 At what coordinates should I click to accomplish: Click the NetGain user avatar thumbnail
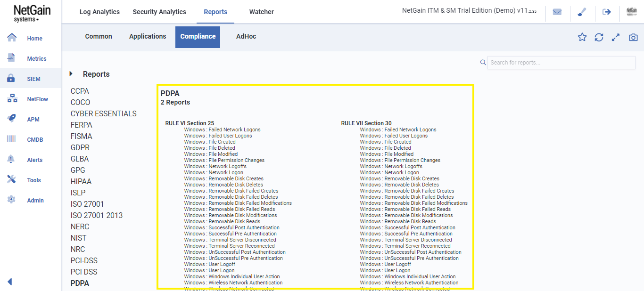632,12
